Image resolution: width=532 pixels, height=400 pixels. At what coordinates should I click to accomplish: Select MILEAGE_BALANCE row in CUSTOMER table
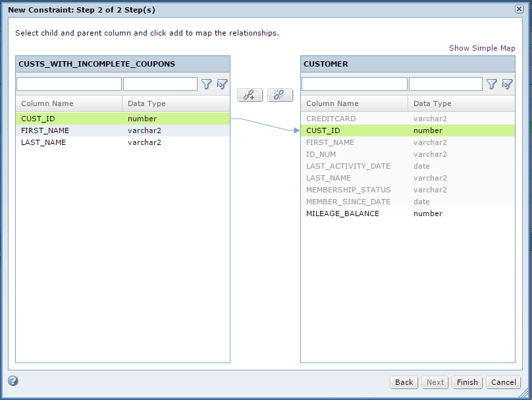click(x=408, y=214)
